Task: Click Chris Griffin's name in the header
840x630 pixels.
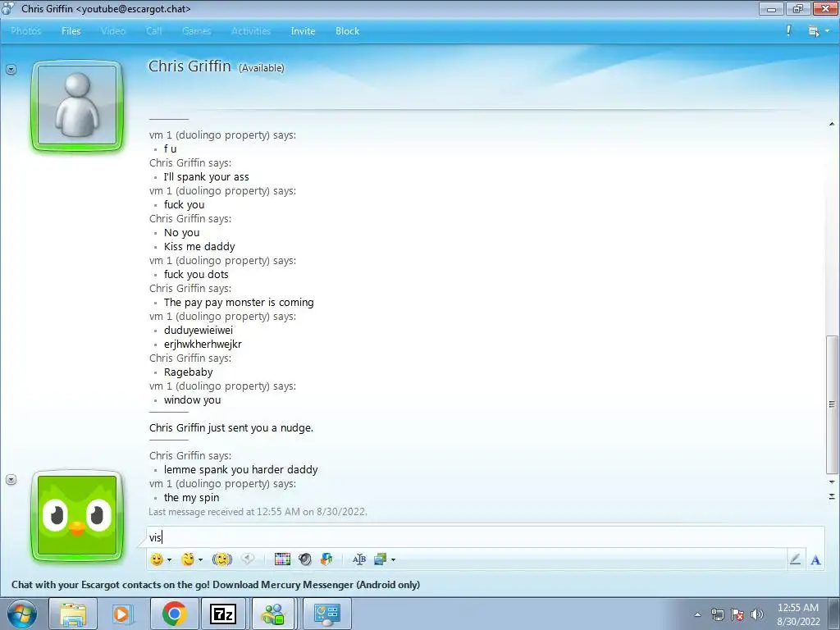Action: 189,66
